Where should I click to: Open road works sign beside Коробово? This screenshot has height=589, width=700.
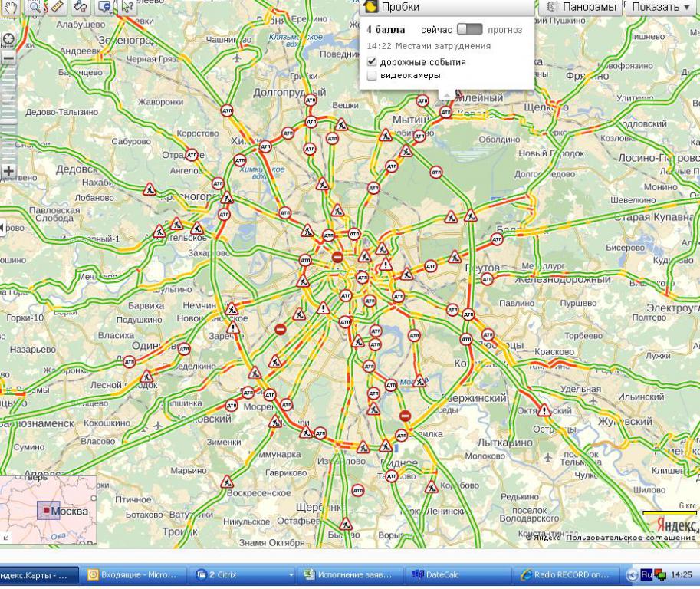431,487
